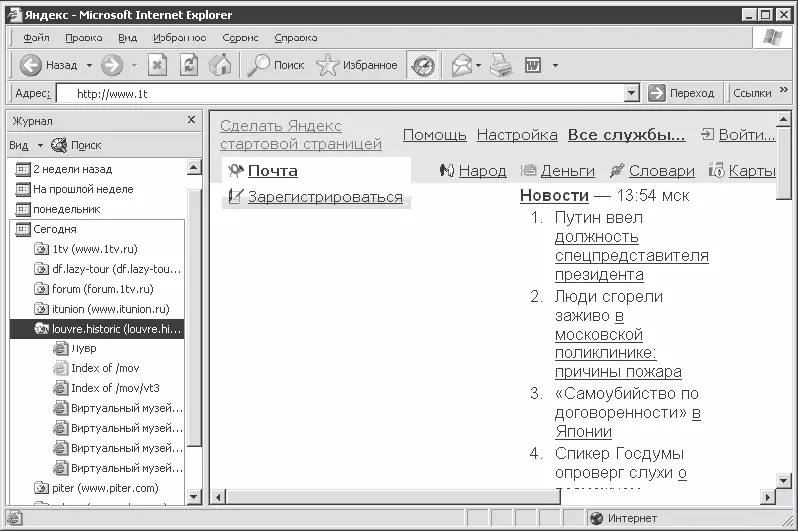Image resolution: width=798 pixels, height=531 pixels.
Task: Open the Сервис menu
Action: (240, 38)
